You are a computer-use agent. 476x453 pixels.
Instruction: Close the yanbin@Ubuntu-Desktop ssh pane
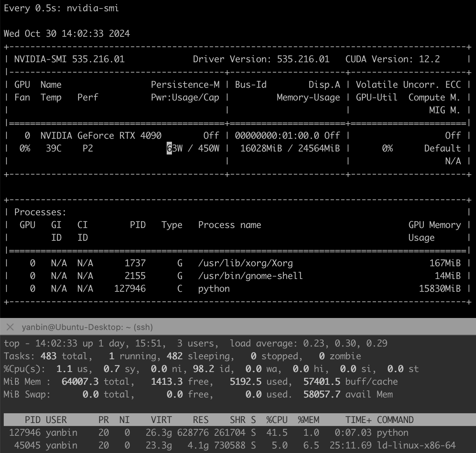10,327
